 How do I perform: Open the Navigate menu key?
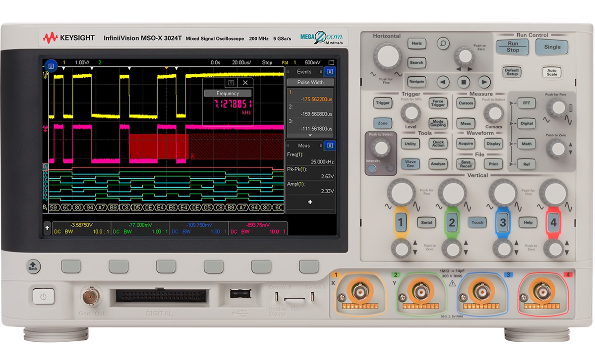pos(416,82)
